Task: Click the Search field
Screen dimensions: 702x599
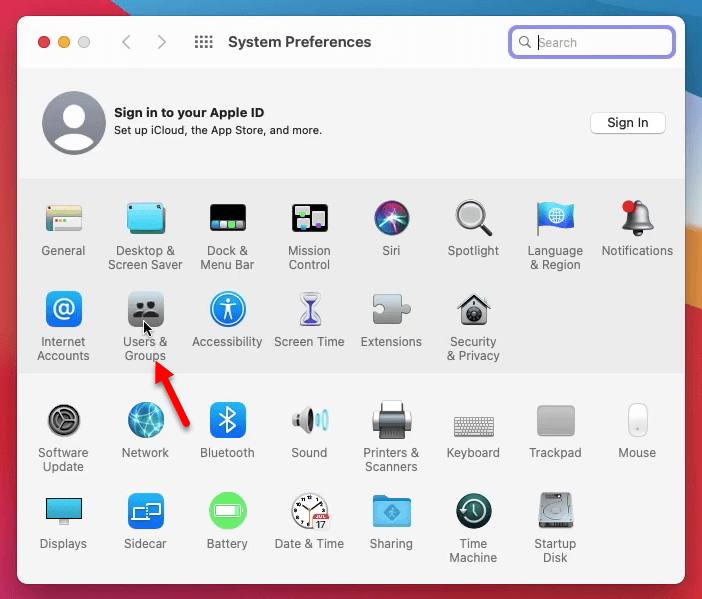Action: [x=592, y=42]
